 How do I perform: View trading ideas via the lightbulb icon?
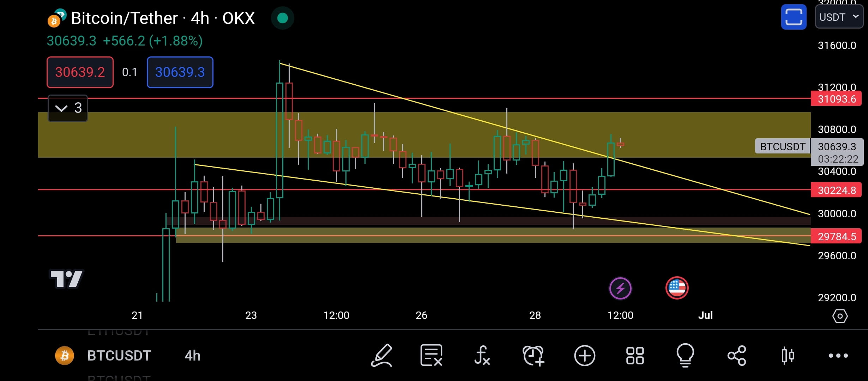pos(685,356)
